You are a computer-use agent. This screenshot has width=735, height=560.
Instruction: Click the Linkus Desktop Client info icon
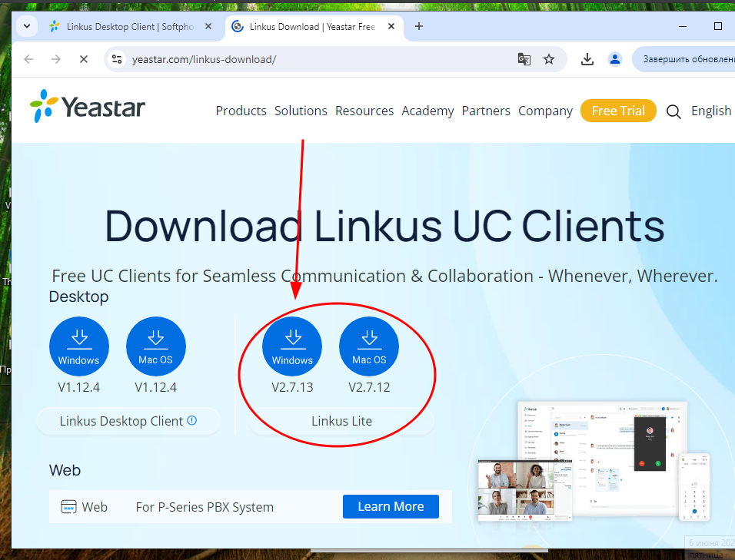pos(192,420)
